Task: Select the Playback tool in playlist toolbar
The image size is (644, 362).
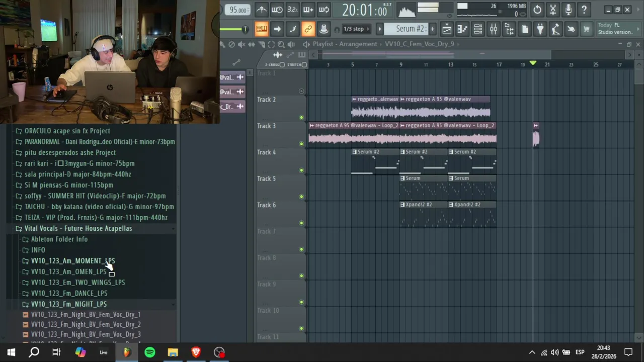Action: click(291, 44)
